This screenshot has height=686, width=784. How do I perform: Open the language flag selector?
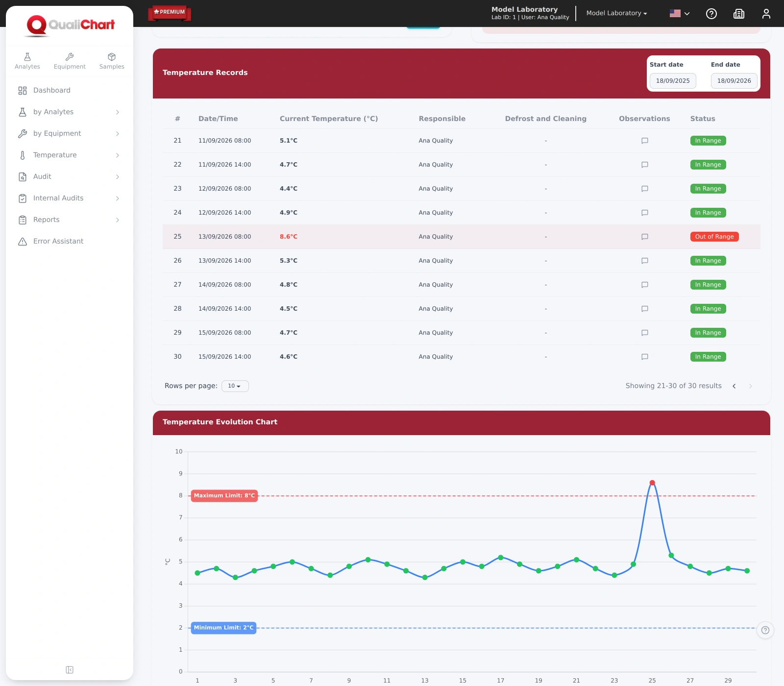[x=680, y=14]
